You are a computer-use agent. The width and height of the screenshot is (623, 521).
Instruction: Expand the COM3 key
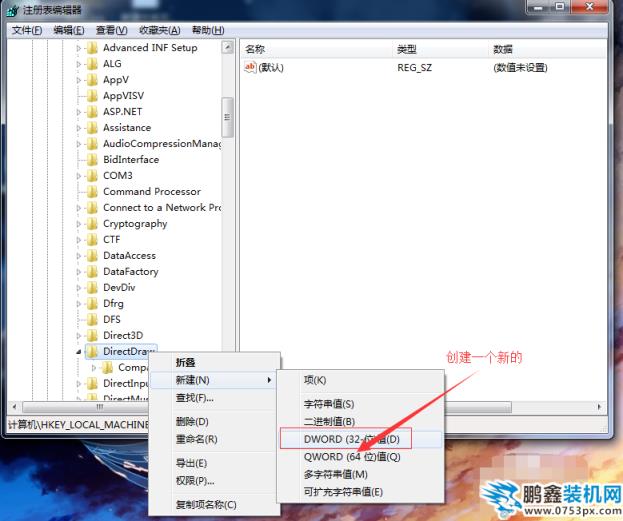(79, 176)
